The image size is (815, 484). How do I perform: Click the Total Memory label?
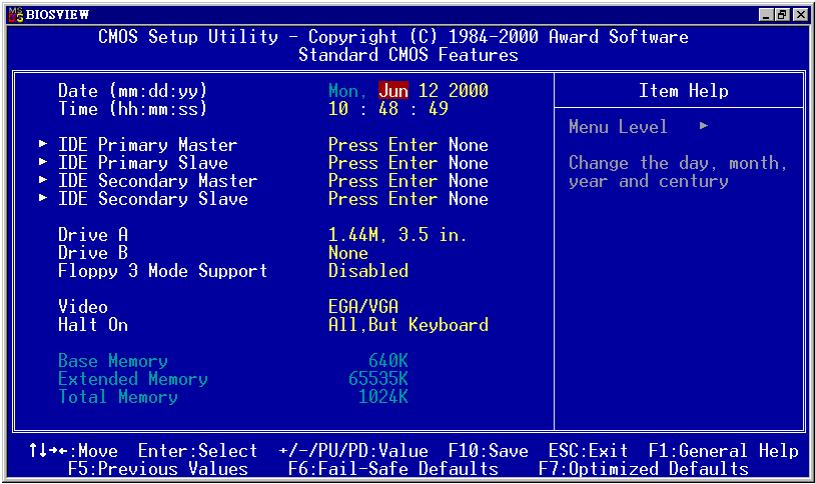pyautogui.click(x=118, y=397)
